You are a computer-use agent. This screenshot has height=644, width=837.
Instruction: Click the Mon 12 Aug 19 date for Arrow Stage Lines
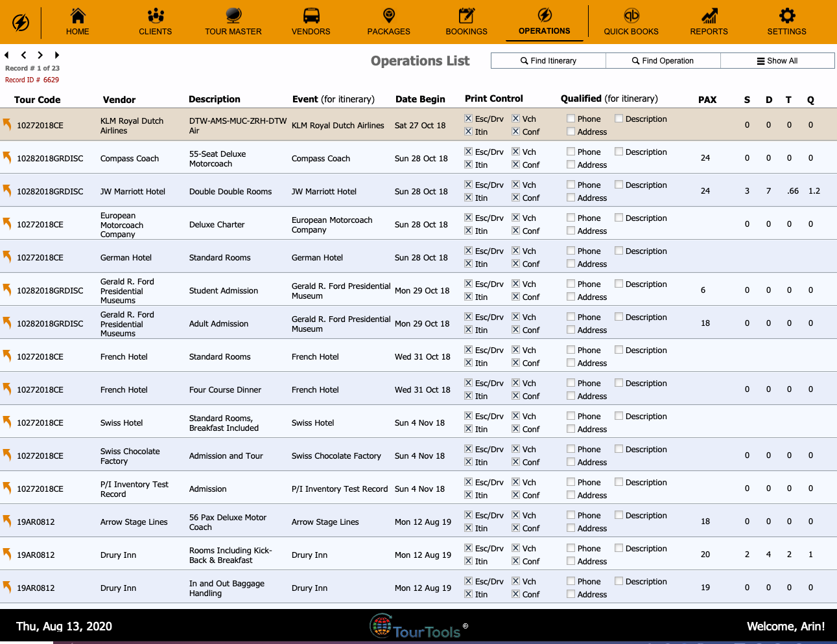click(423, 522)
